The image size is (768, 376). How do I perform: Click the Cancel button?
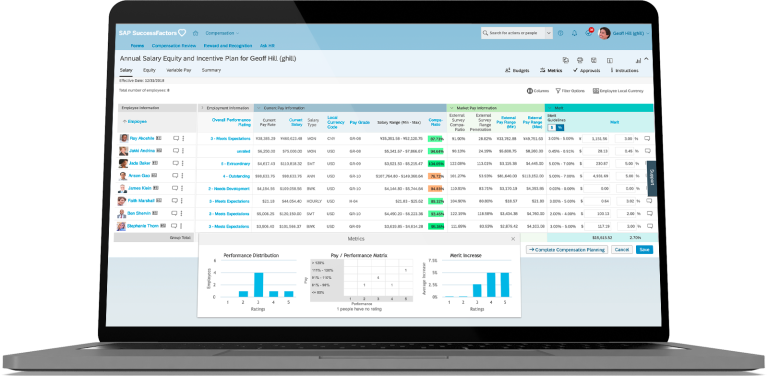coord(622,250)
